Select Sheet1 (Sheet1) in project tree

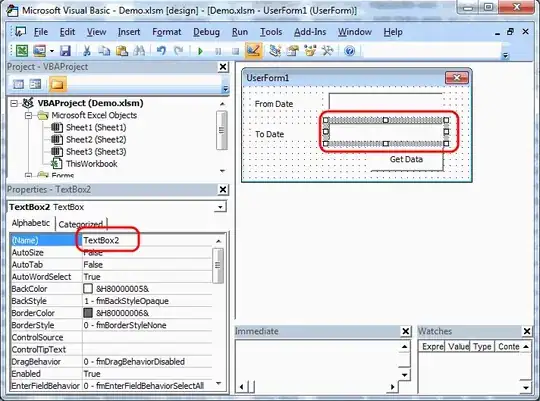96,127
